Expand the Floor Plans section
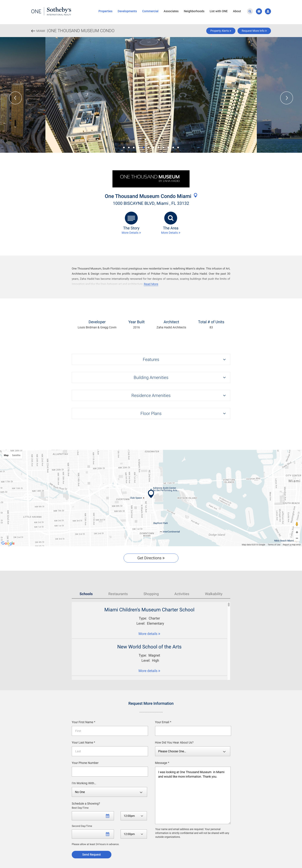The width and height of the screenshot is (302, 868). (x=151, y=413)
